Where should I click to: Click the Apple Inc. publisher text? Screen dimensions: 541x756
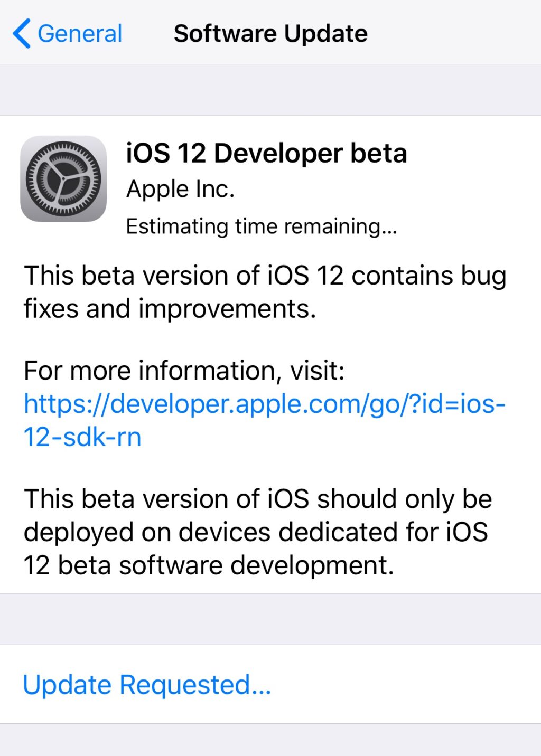pos(180,188)
